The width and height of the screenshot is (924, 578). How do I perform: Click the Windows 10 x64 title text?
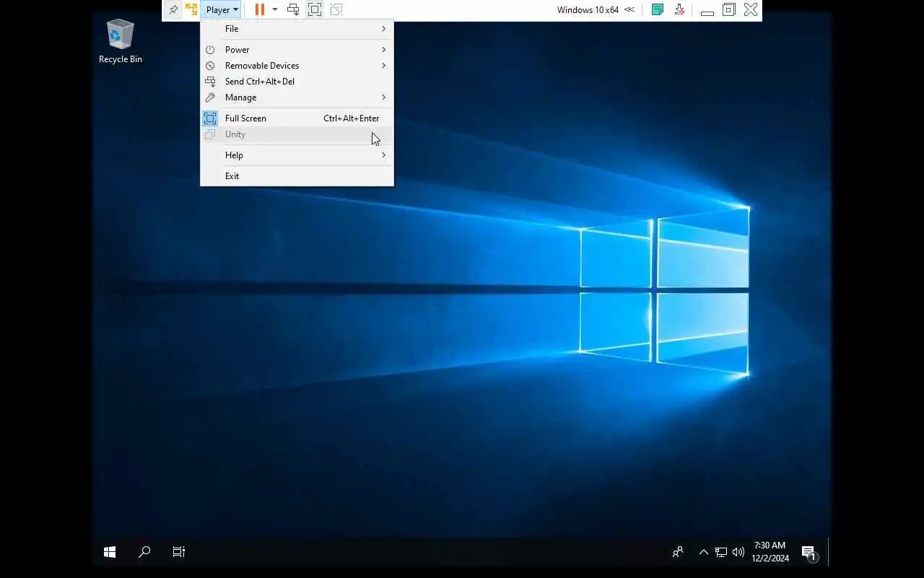coord(588,10)
